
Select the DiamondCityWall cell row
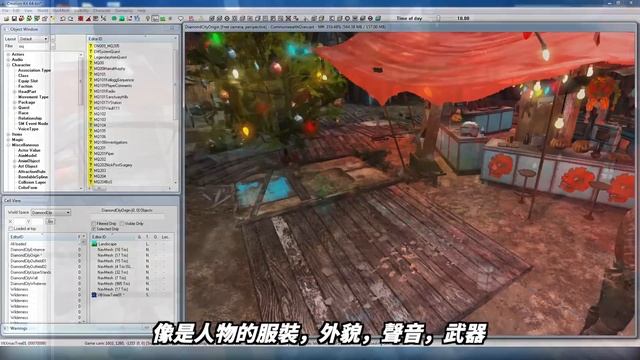point(45,278)
